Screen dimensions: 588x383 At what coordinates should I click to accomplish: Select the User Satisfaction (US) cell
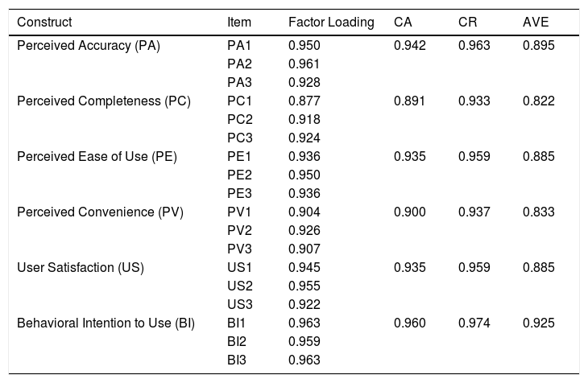click(81, 268)
